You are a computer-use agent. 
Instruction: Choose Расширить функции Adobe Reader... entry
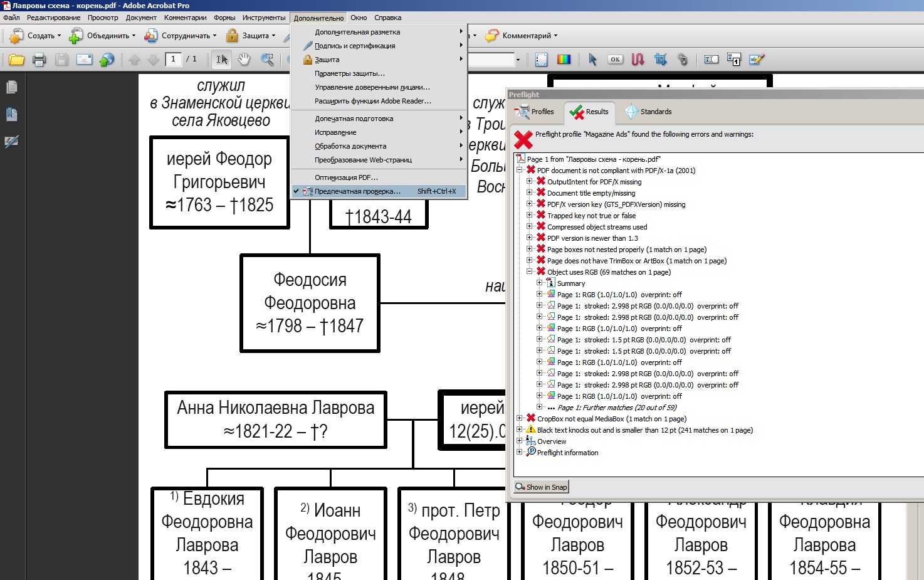coord(379,101)
